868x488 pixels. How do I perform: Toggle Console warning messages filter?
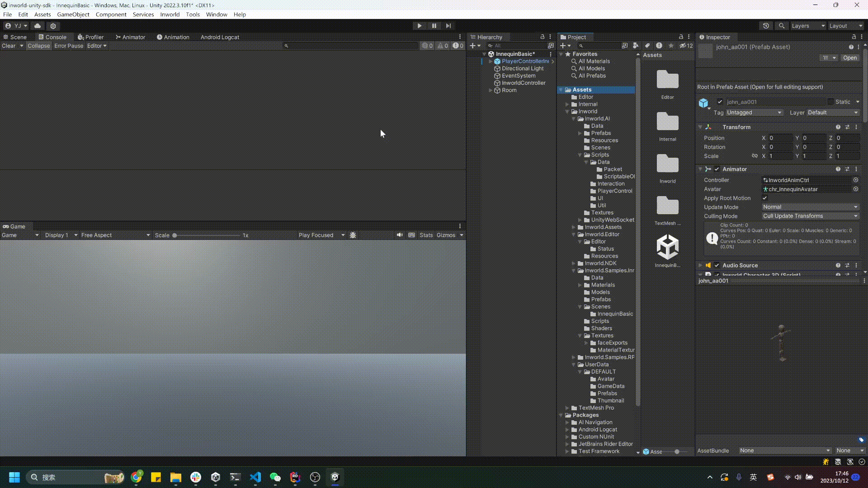point(443,46)
